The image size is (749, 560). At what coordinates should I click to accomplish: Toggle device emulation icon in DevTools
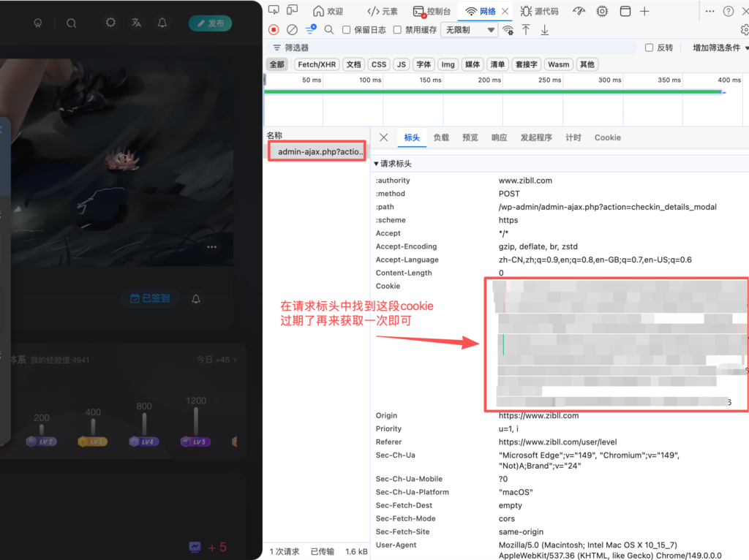[293, 10]
